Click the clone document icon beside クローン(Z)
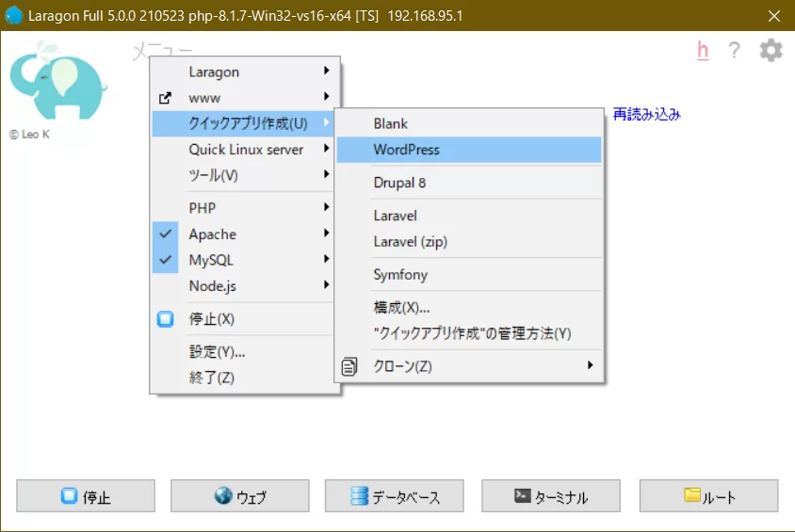This screenshot has width=795, height=532. pyautogui.click(x=349, y=366)
